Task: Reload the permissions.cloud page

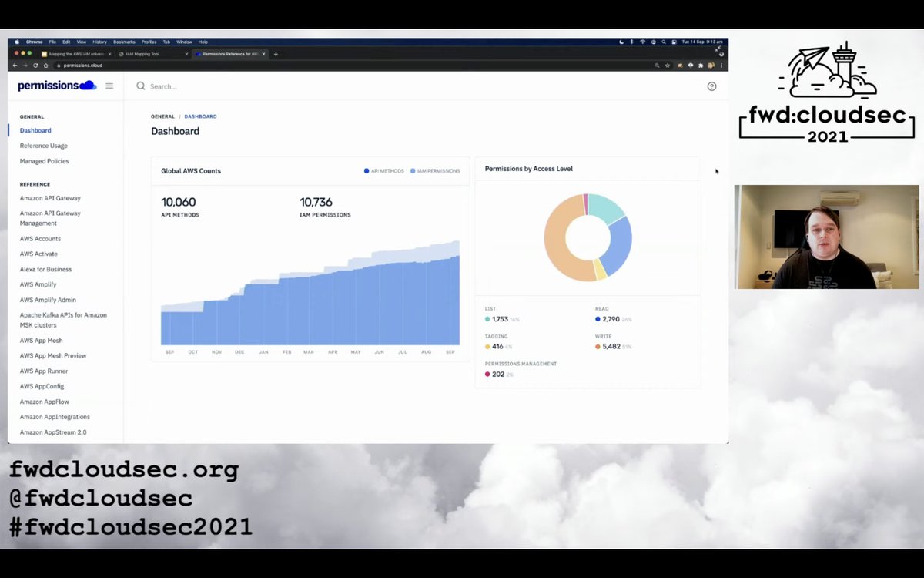Action: 35,66
